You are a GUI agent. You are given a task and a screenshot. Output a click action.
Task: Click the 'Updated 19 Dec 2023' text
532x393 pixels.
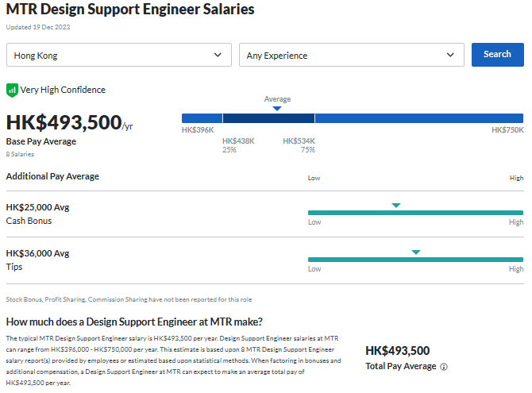38,27
